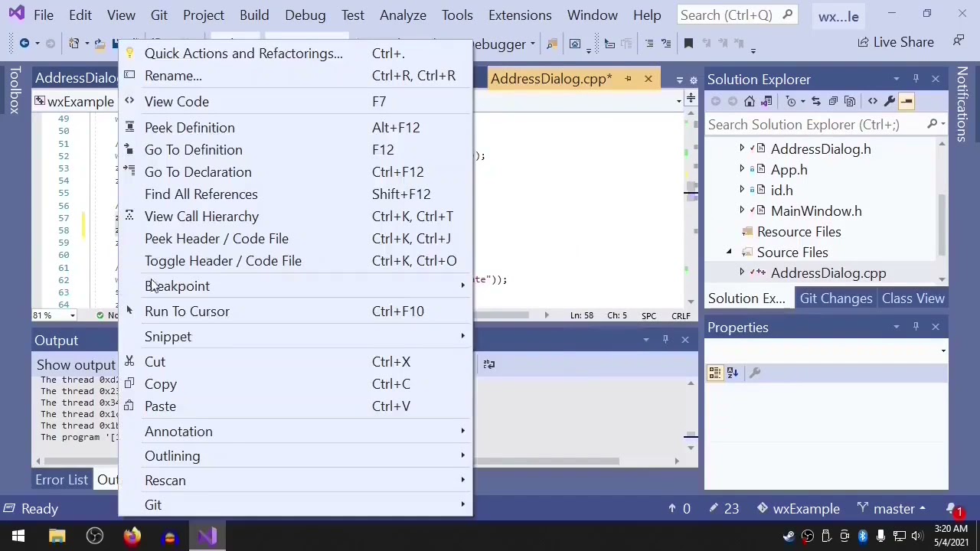The image size is (980, 551).
Task: Click View Code icon in Solution Explorer toolbar
Action: pos(872,101)
